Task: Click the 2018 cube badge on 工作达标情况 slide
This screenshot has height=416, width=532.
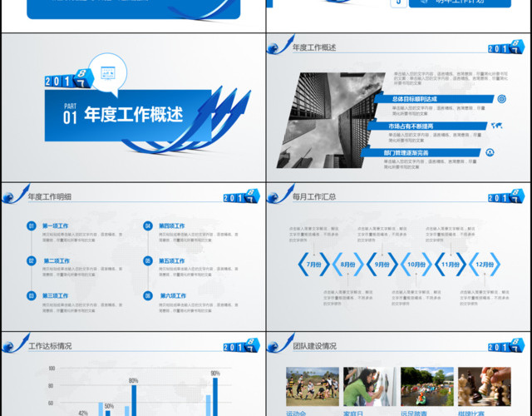Action: pyautogui.click(x=242, y=345)
